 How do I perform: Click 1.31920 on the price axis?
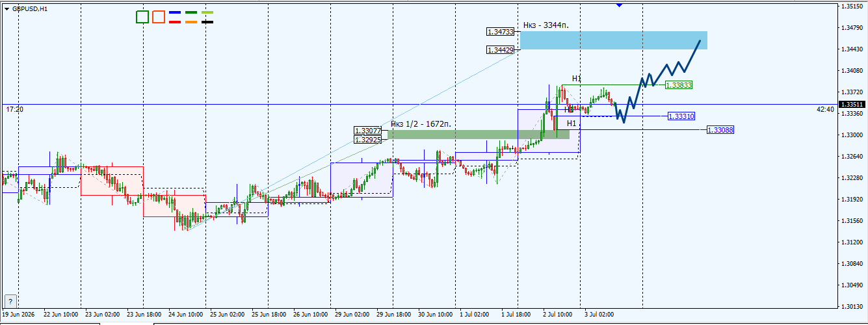click(852, 200)
